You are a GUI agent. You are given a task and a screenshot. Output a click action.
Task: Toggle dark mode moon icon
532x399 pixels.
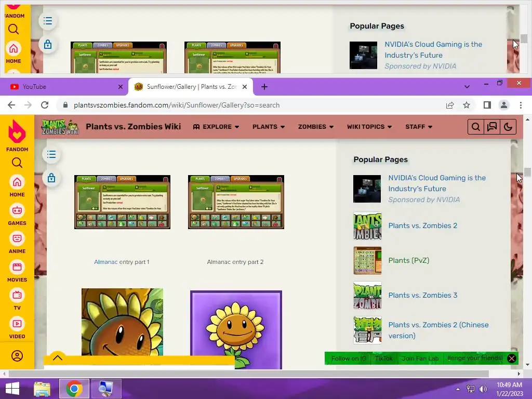tap(508, 127)
